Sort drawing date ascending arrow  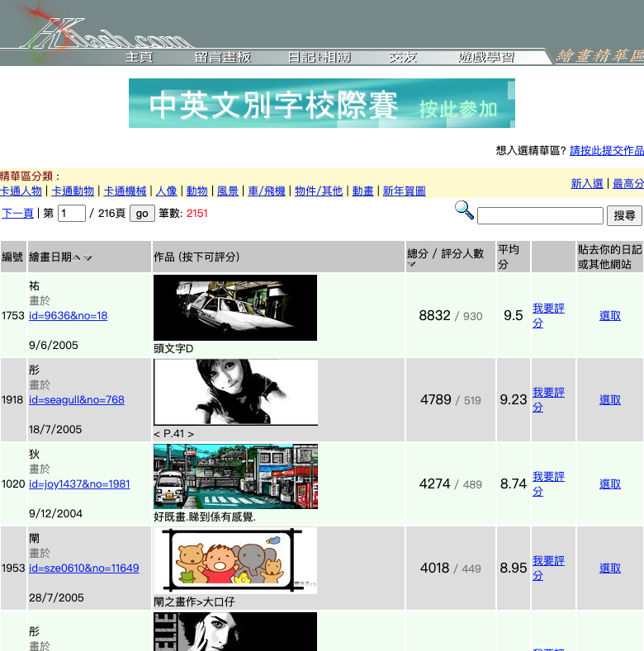point(77,257)
